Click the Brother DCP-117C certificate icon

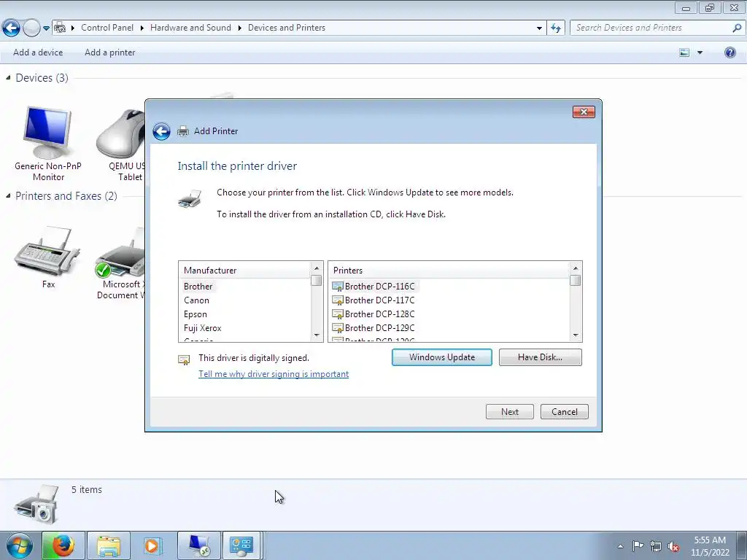click(337, 300)
